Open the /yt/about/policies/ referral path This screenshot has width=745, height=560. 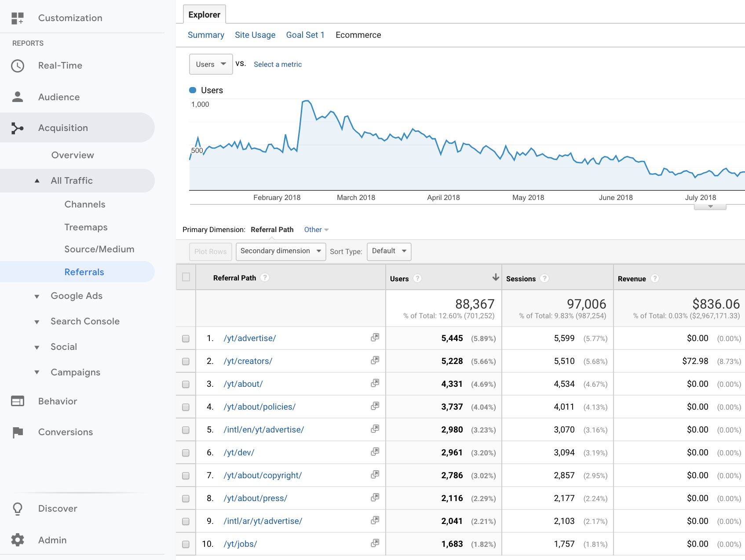click(259, 407)
